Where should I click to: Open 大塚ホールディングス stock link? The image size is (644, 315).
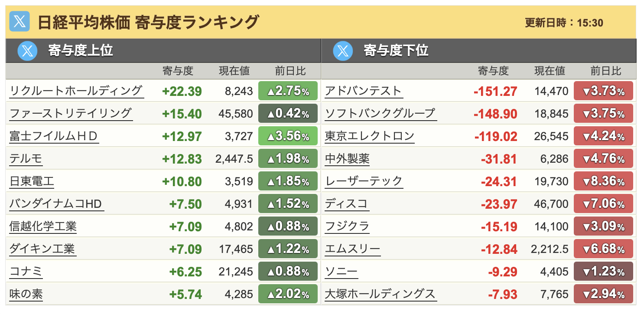point(380,294)
